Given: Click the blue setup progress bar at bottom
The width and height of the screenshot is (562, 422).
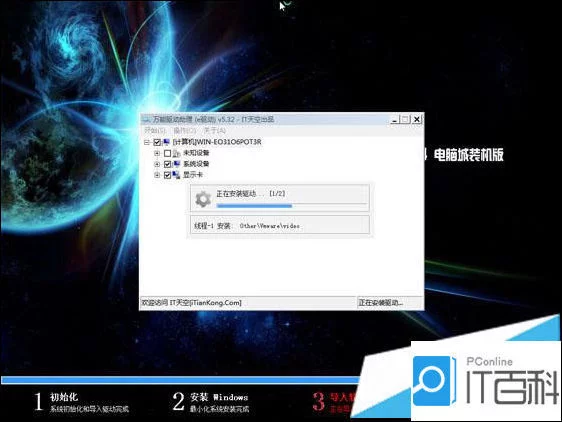Looking at the screenshot, I should point(181,380).
